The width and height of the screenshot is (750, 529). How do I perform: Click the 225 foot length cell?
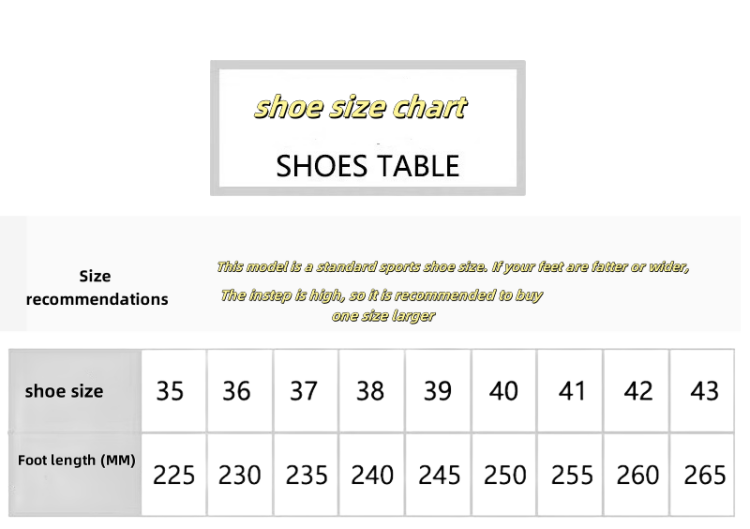click(x=174, y=474)
